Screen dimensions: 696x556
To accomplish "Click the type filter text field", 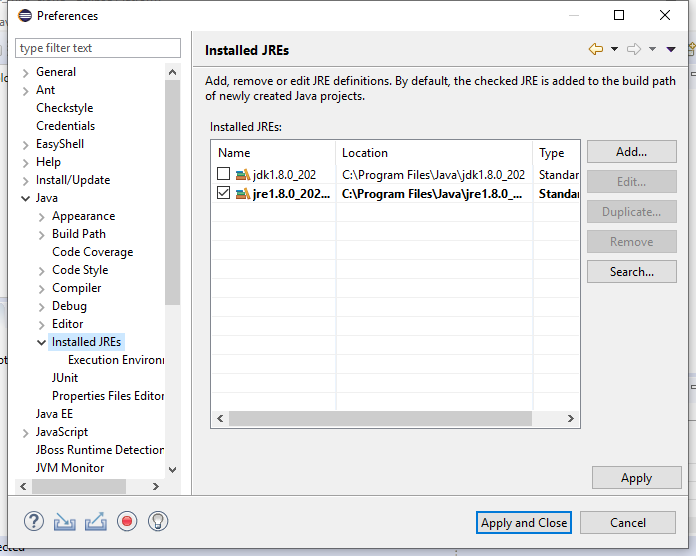I will click(98, 48).
